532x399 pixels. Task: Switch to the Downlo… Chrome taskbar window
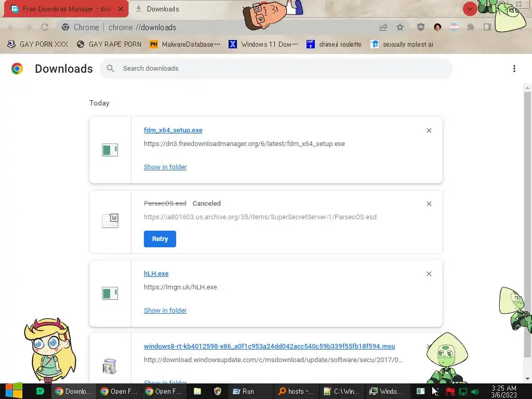coord(74,391)
